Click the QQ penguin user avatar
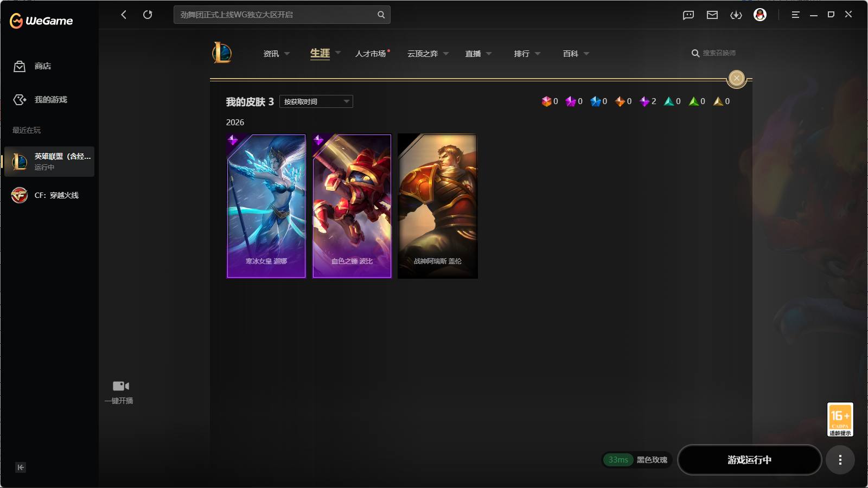The width and height of the screenshot is (868, 488). coord(760,15)
